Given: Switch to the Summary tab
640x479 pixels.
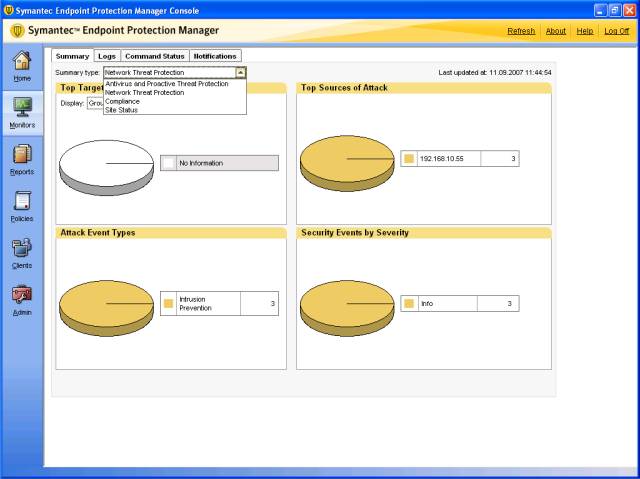Looking at the screenshot, I should 72,56.
